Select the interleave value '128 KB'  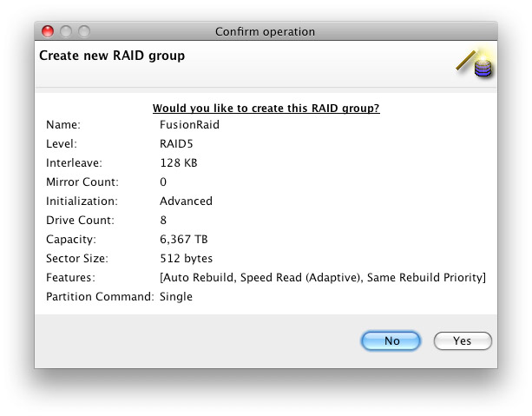tap(179, 162)
